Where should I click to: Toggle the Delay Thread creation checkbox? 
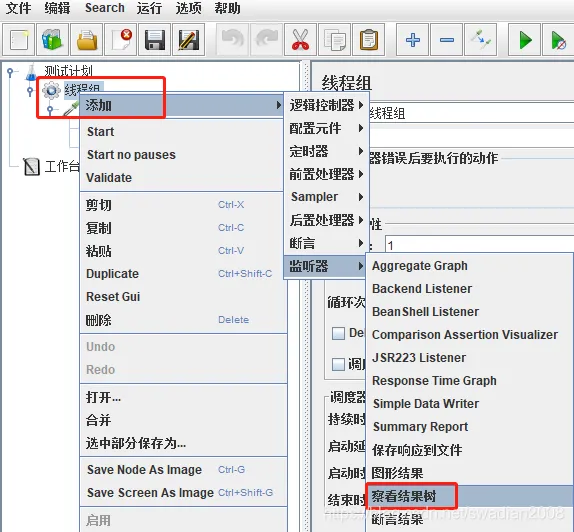click(x=338, y=334)
